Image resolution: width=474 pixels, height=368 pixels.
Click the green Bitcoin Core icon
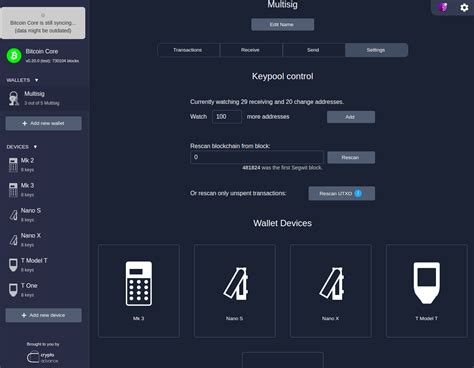coord(14,56)
